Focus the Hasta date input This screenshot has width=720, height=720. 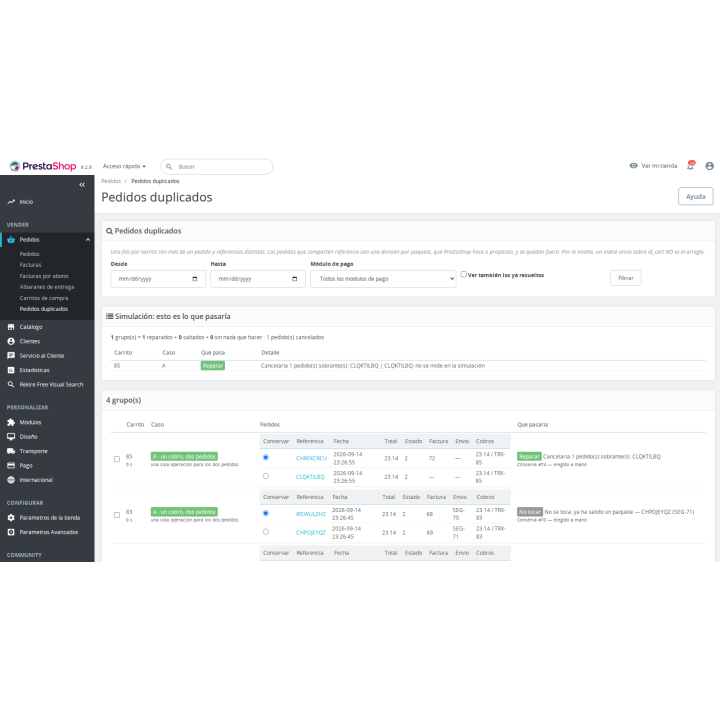tap(258, 279)
